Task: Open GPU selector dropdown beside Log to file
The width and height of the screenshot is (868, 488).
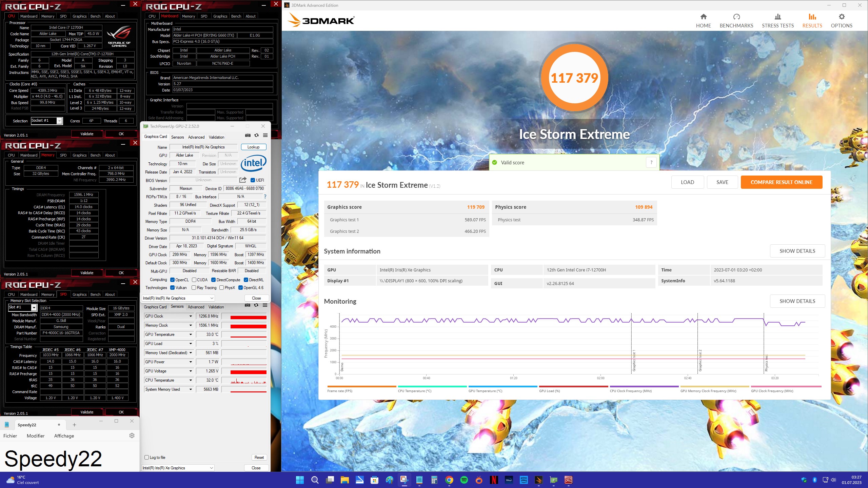Action: 178,468
